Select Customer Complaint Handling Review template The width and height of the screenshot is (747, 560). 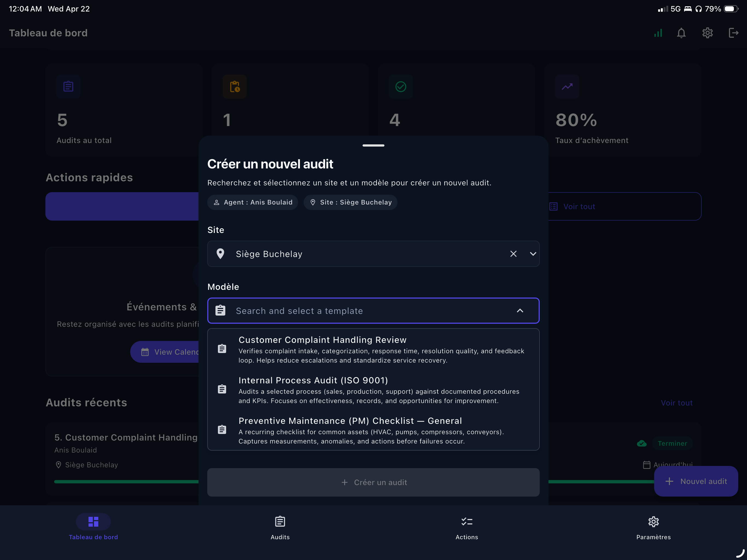pos(373,349)
